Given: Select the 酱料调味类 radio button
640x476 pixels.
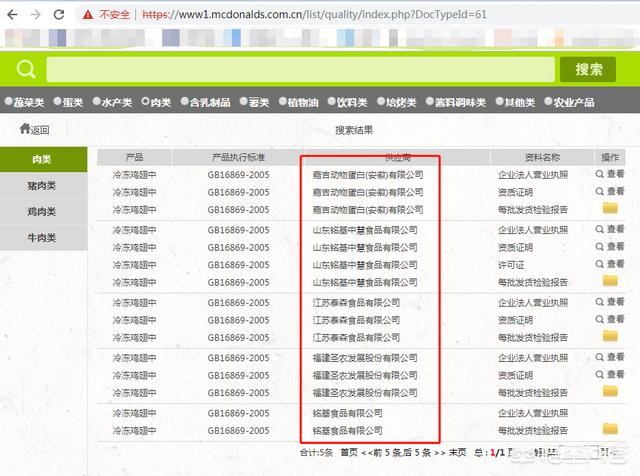Looking at the screenshot, I should 429,101.
